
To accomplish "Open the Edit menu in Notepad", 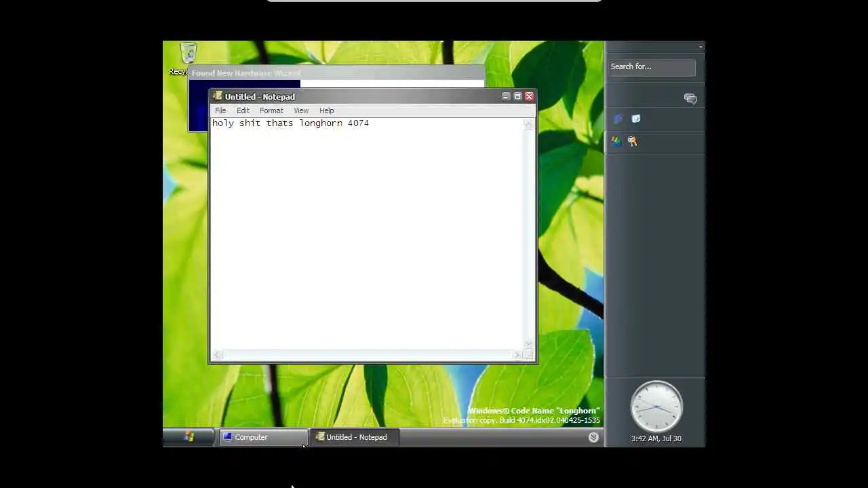I will point(243,110).
